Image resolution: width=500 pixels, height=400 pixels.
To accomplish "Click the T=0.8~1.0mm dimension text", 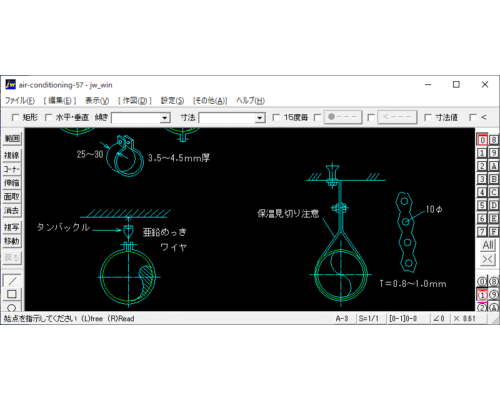I will pyautogui.click(x=413, y=284).
